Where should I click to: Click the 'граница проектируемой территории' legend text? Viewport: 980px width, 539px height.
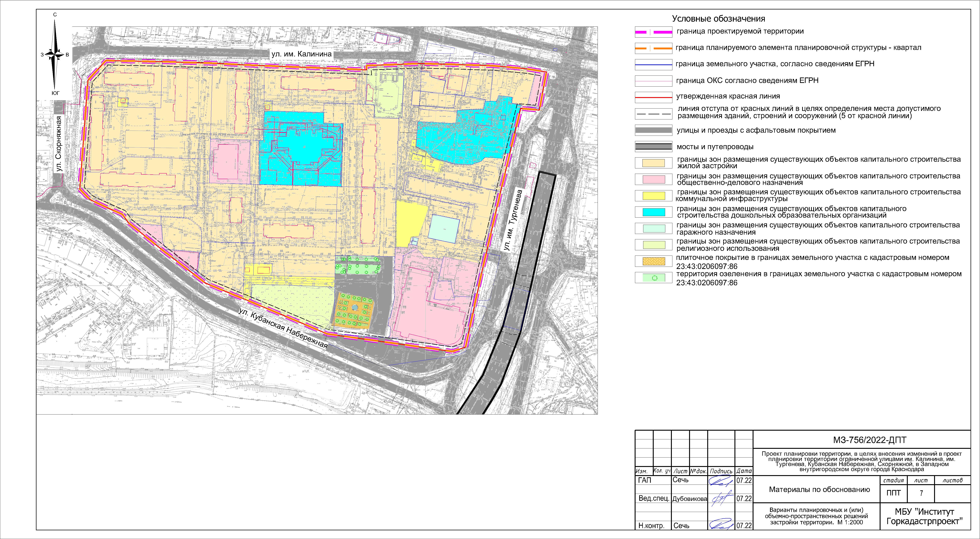point(740,32)
